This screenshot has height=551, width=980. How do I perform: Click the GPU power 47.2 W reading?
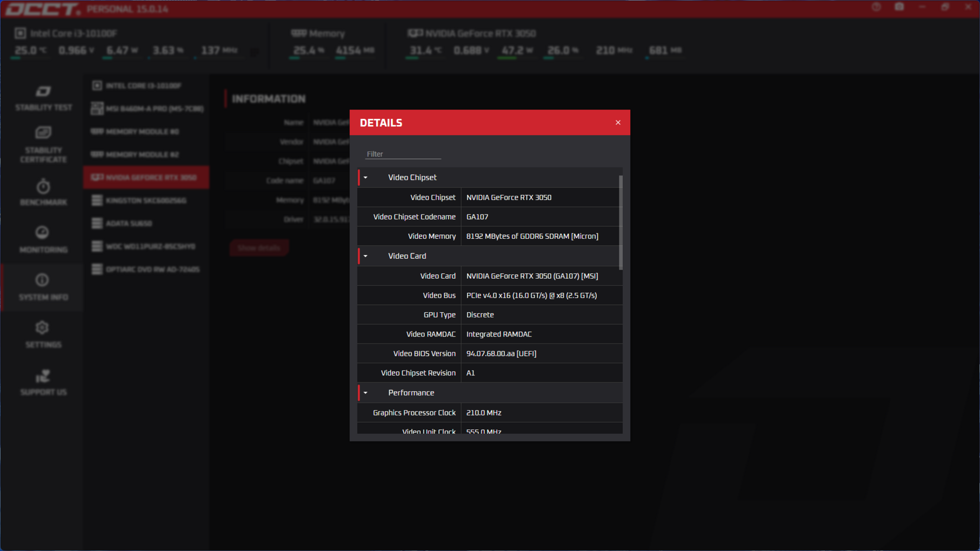click(x=517, y=50)
